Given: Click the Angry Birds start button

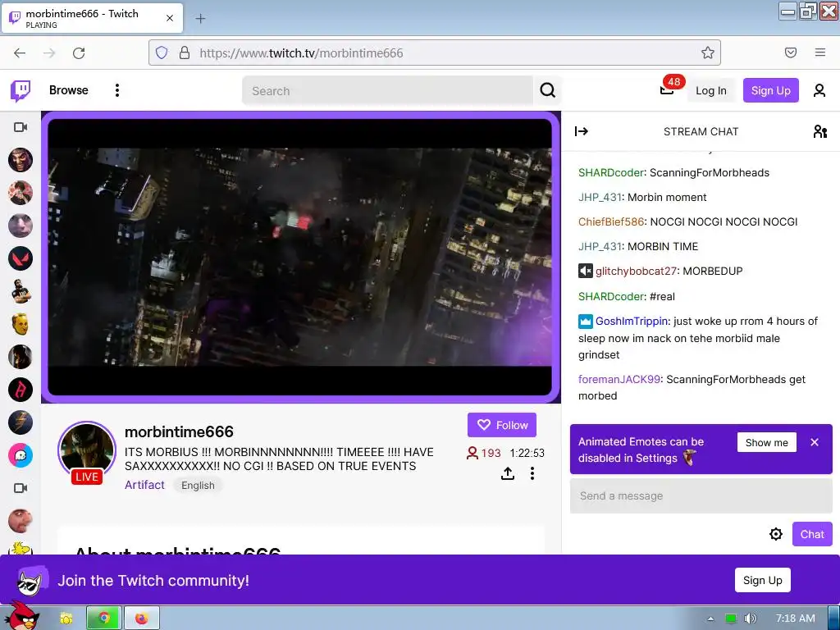Looking at the screenshot, I should tap(24, 616).
